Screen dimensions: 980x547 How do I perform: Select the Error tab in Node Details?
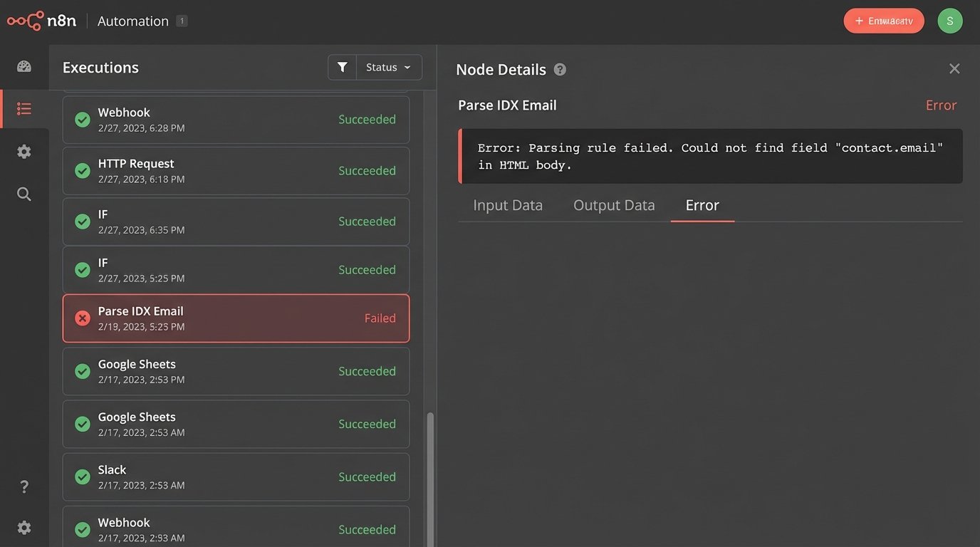pos(702,205)
